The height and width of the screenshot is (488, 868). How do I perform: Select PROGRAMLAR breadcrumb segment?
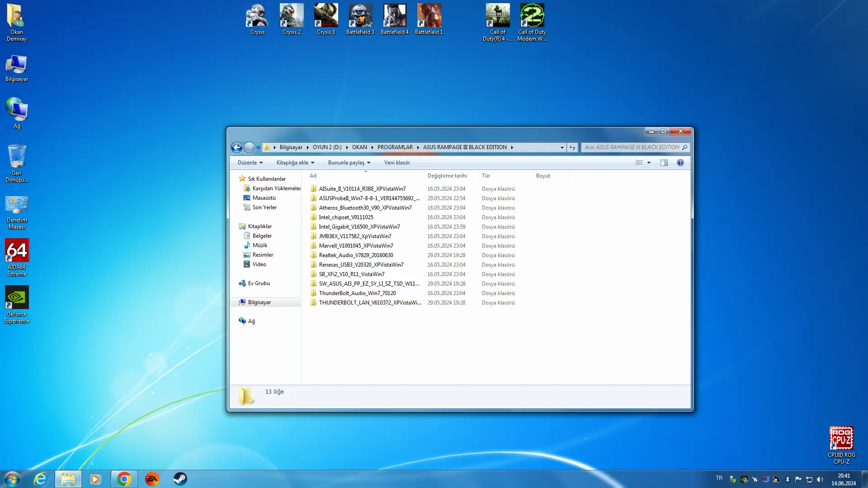[x=395, y=147]
